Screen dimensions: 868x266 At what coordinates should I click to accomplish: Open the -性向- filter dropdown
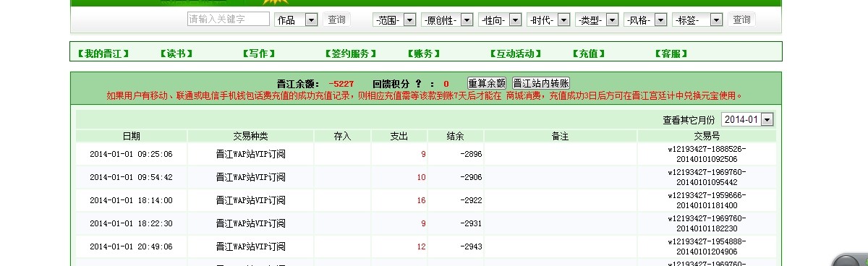pyautogui.click(x=499, y=20)
